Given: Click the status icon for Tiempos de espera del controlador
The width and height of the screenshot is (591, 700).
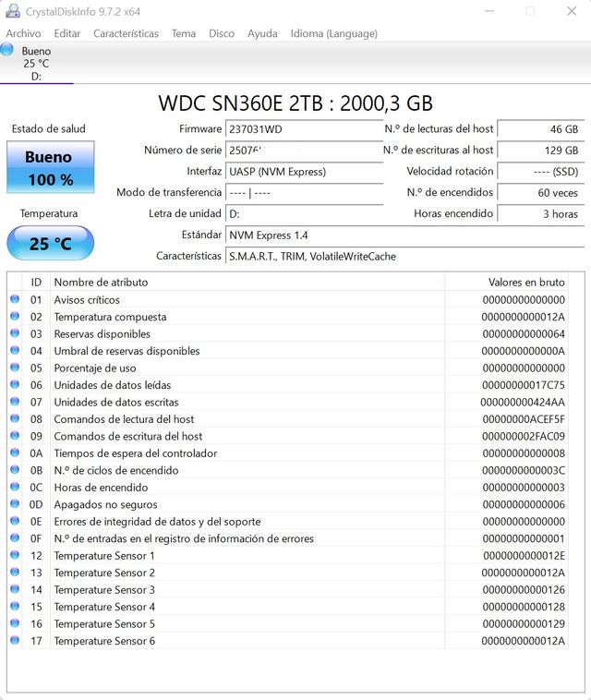Looking at the screenshot, I should click(15, 453).
